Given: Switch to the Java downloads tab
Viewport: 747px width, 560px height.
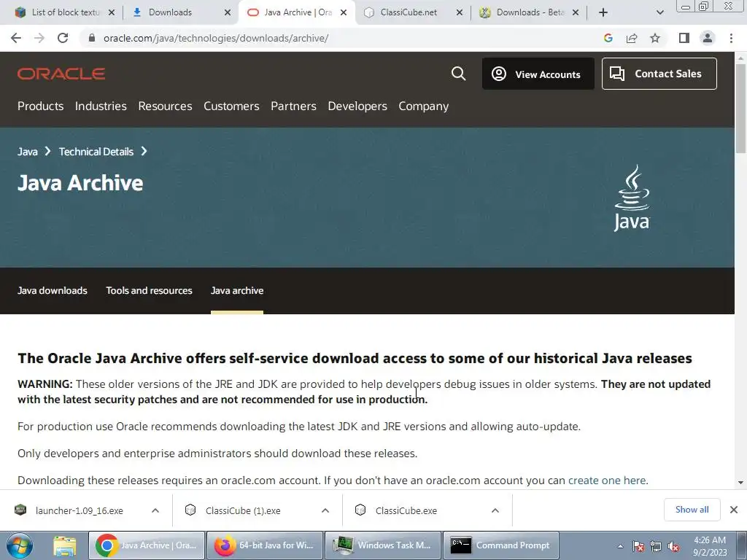Looking at the screenshot, I should [x=53, y=290].
